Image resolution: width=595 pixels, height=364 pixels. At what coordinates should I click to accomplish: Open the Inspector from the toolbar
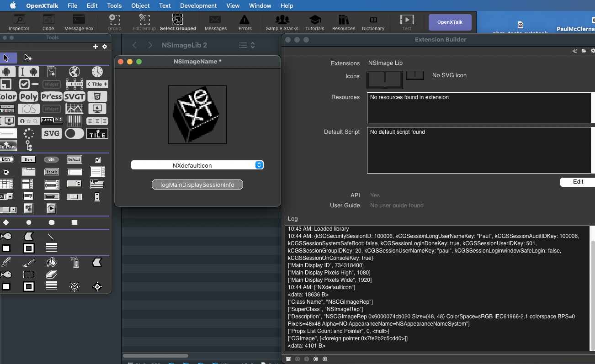(19, 22)
